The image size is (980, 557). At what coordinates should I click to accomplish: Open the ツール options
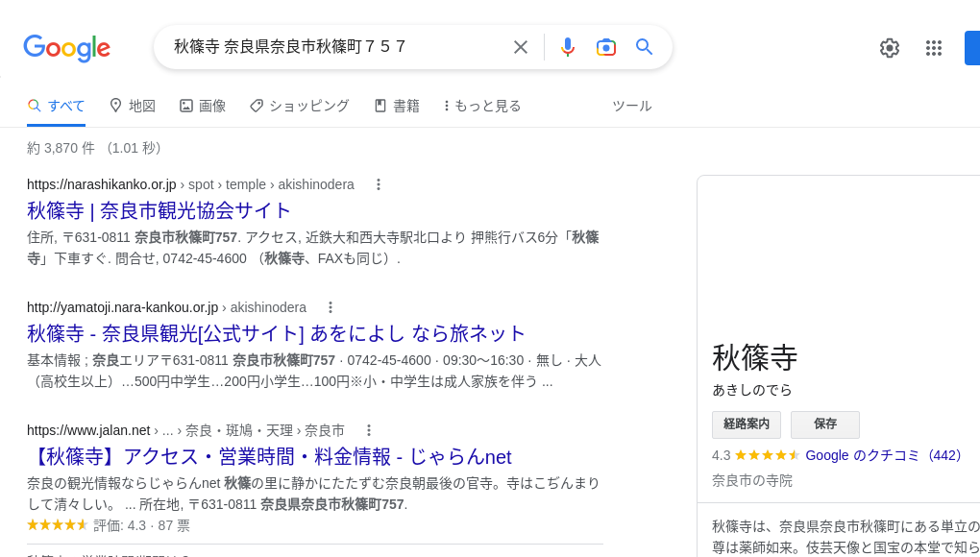click(632, 106)
